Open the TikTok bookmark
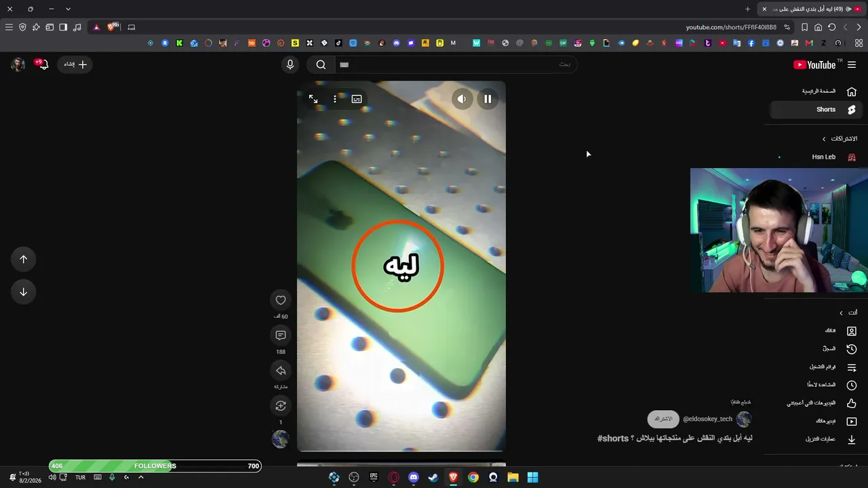 click(x=338, y=43)
